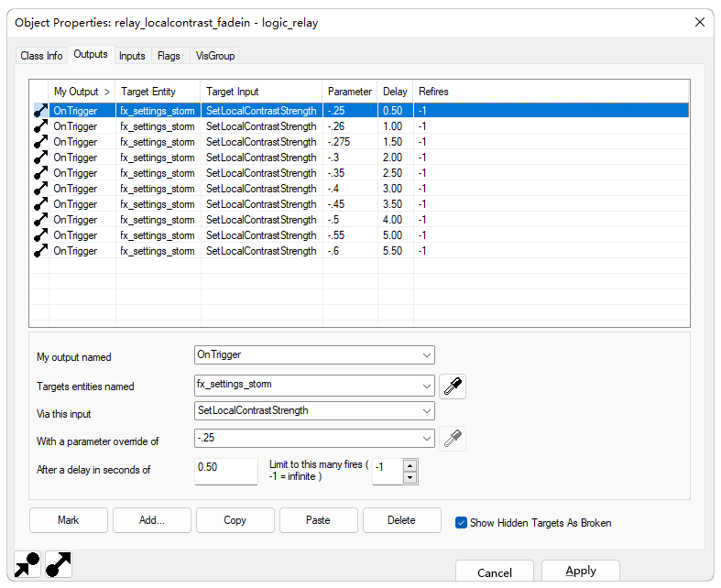Click the bottom-left input connection icon
Image resolution: width=721 pixels, height=588 pixels.
27,564
